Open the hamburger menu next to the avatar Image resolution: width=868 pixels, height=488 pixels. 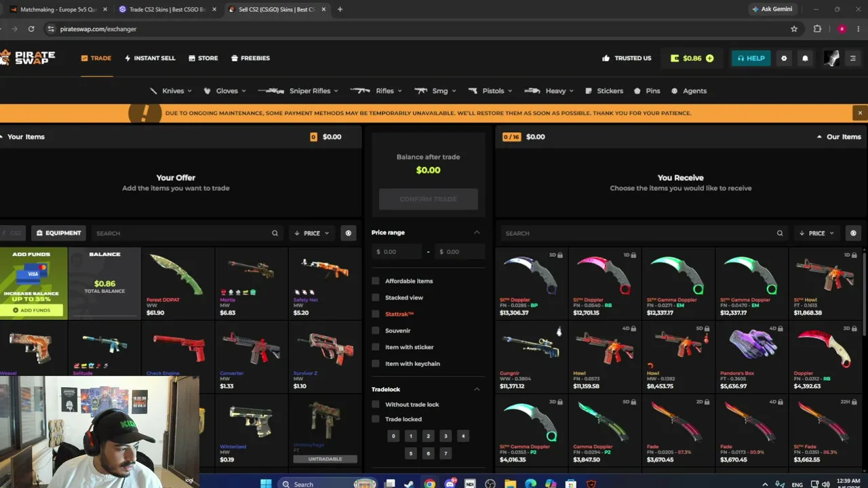852,58
